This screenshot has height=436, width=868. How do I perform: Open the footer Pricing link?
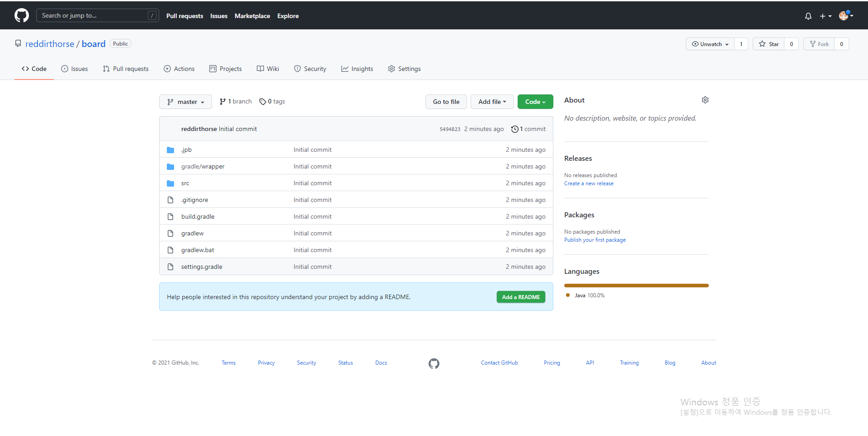tap(552, 363)
